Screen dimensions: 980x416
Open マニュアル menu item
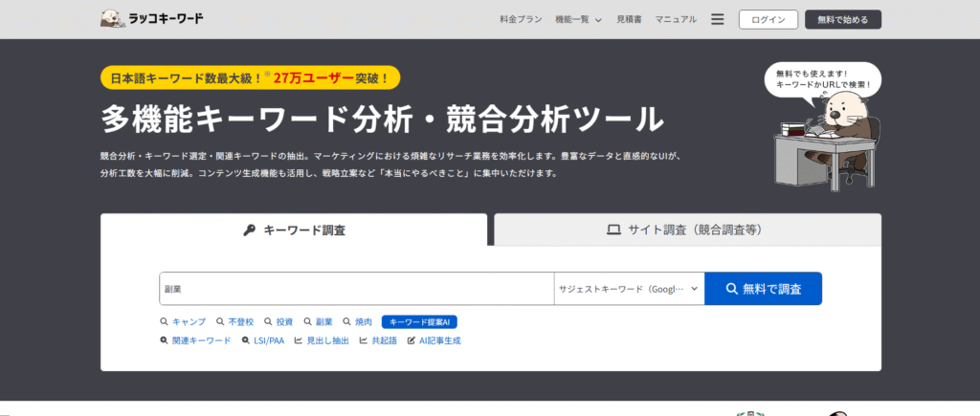point(676,19)
